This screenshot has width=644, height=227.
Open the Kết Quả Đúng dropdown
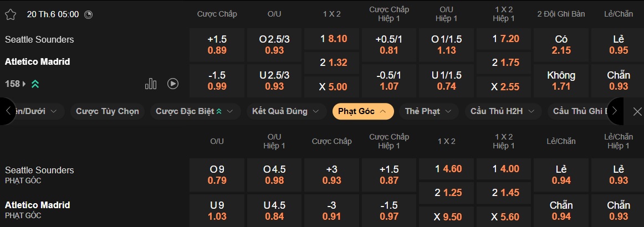[286, 111]
